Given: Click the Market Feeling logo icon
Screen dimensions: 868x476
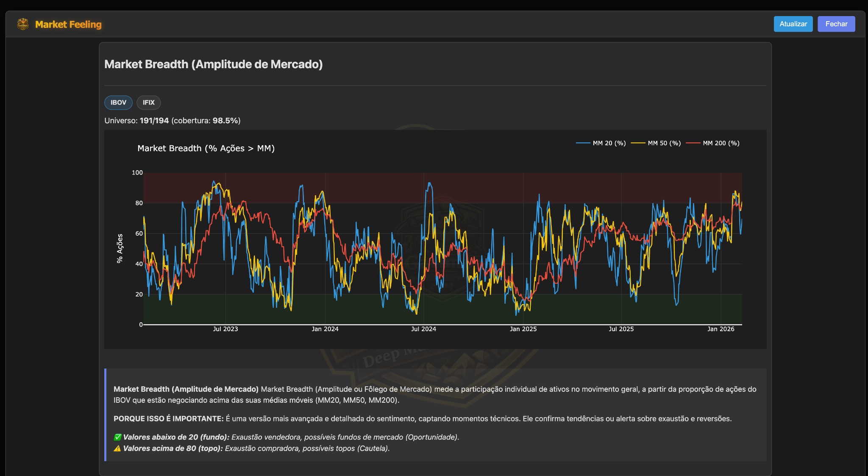Looking at the screenshot, I should (x=23, y=24).
